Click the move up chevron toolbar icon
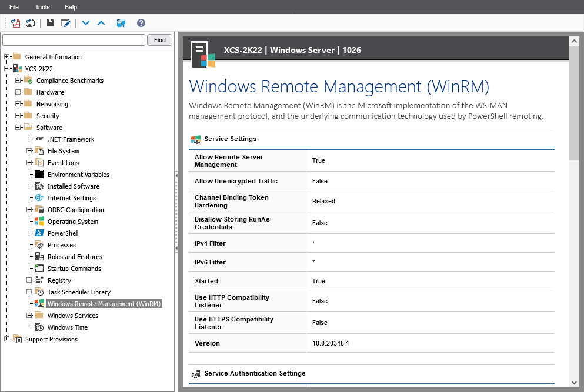 [101, 23]
